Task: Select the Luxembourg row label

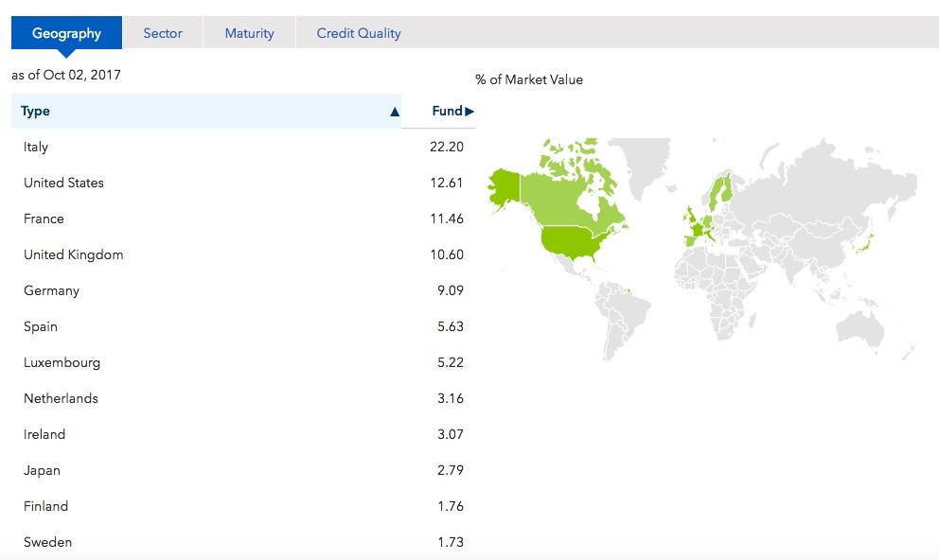Action: 62,362
